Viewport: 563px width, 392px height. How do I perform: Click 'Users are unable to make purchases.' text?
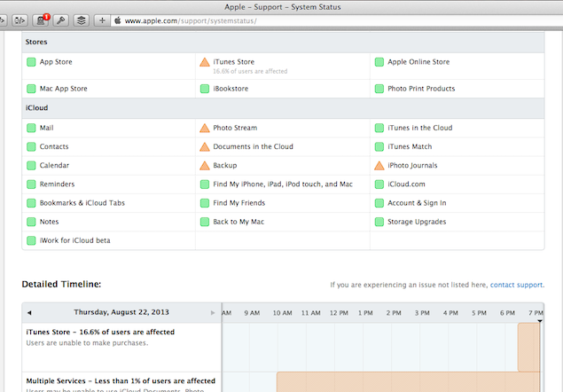87,343
